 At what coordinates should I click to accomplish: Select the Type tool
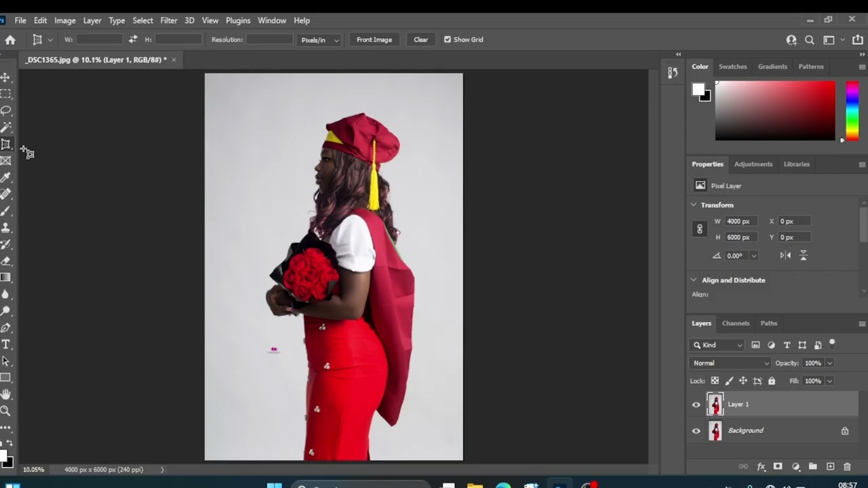pos(5,344)
